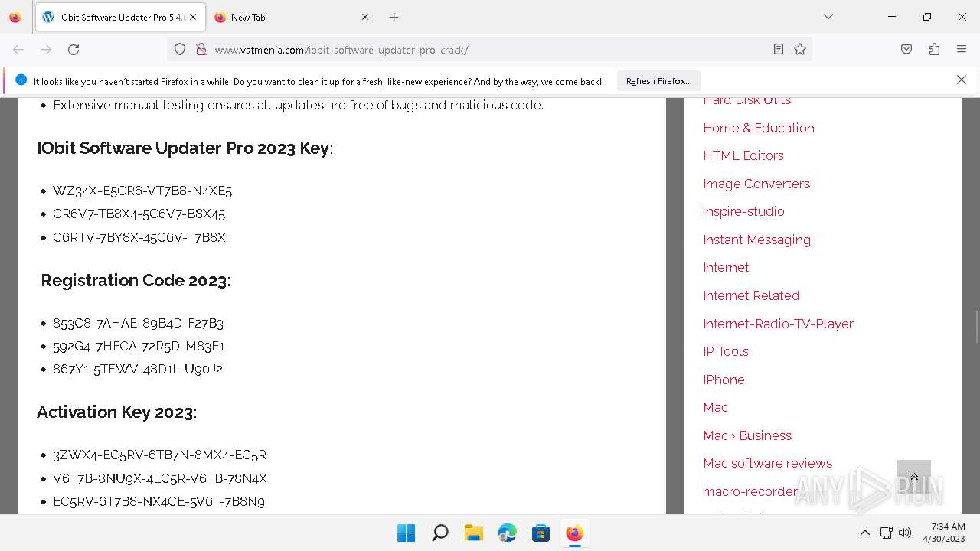Open the Home & Education category
The height and width of the screenshot is (551, 980).
point(759,128)
